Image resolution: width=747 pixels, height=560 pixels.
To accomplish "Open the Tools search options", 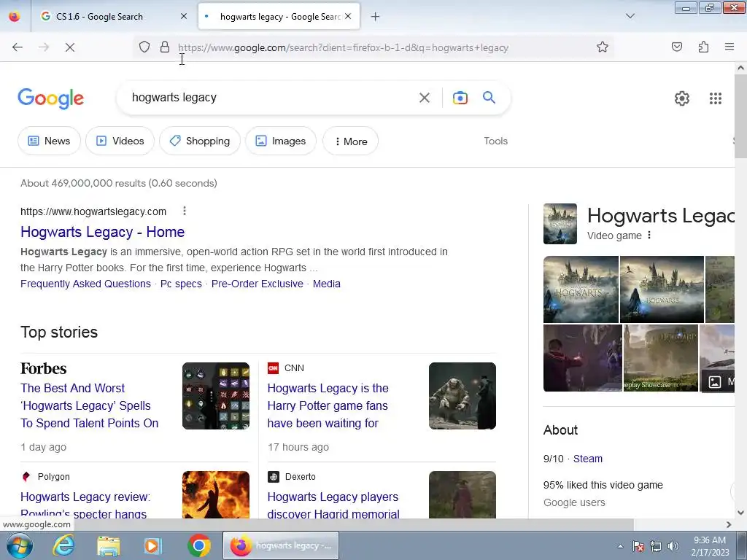I will pos(495,141).
